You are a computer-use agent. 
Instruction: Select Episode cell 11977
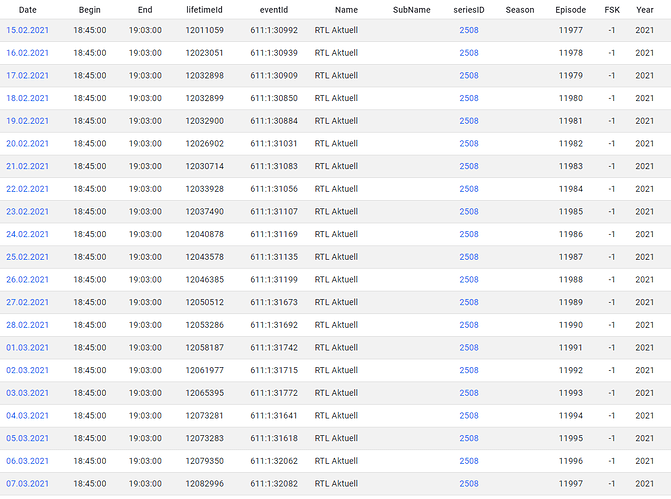[571, 30]
